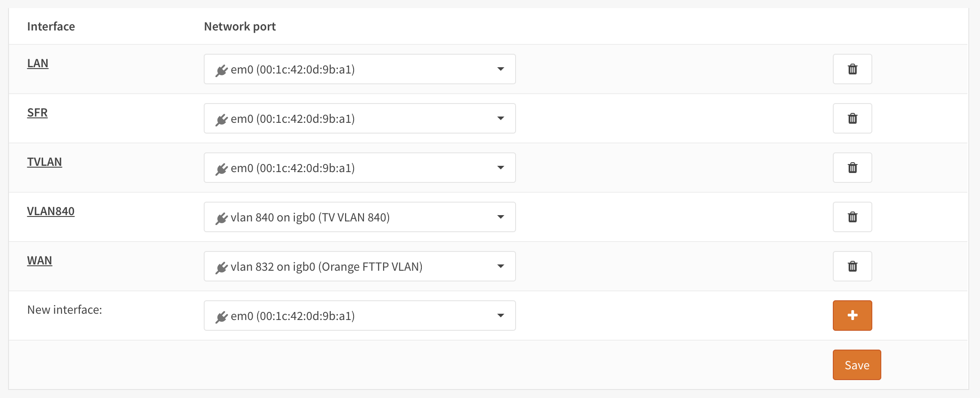Expand the SFR port selection dropdown
Screen dimensions: 980x398
pyautogui.click(x=501, y=118)
